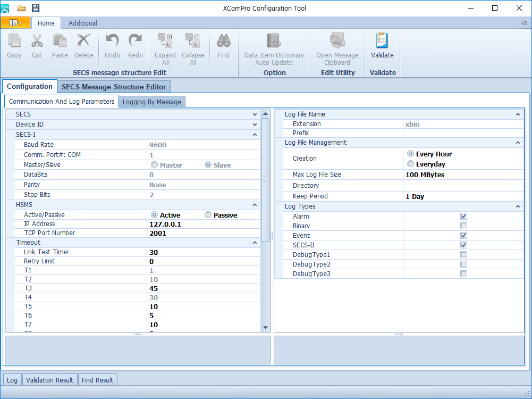
Task: Enable the DebugType3 log type
Action: (x=463, y=273)
